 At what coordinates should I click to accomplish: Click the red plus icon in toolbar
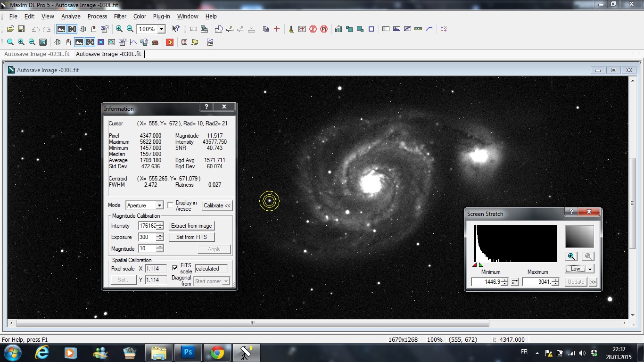click(x=277, y=29)
